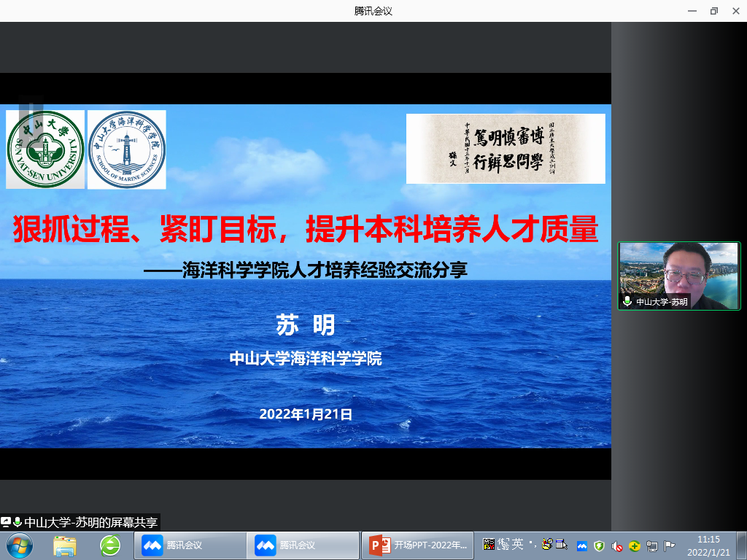Image resolution: width=747 pixels, height=560 pixels.
Task: Click the Tencent Meeting tray icon
Action: coord(582,545)
